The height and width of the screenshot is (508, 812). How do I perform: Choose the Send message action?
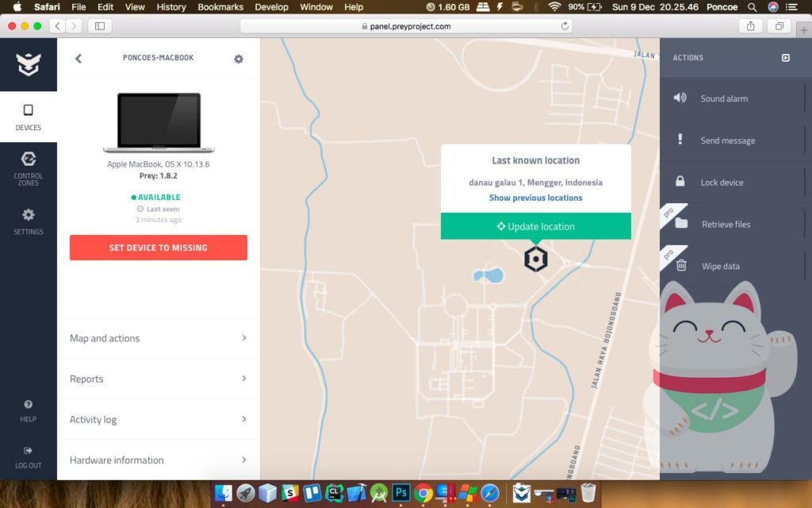click(x=732, y=140)
